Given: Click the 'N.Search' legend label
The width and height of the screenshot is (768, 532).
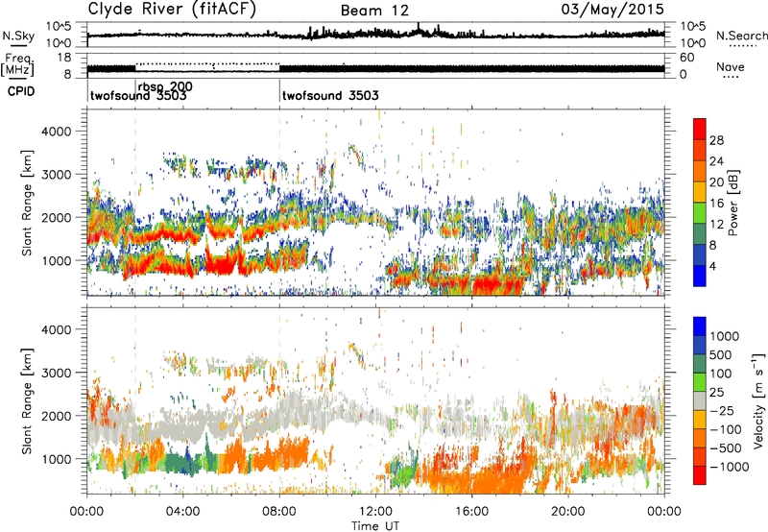Looking at the screenshot, I should [742, 36].
